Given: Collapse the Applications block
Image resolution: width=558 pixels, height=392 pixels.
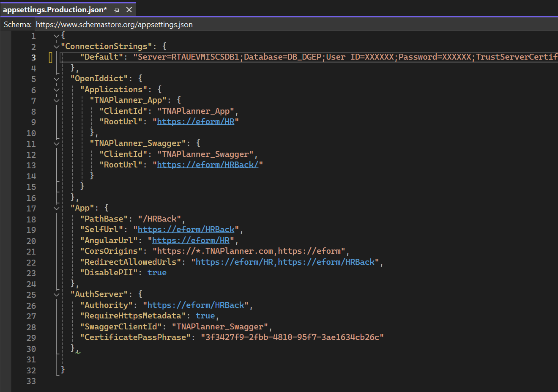Looking at the screenshot, I should [x=57, y=90].
